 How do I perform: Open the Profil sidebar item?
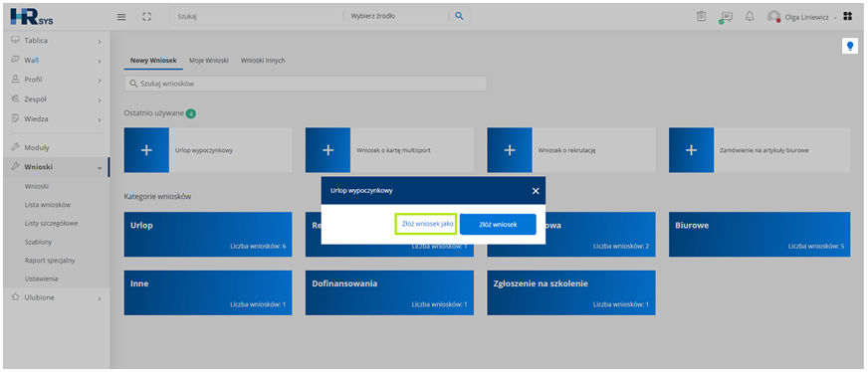[x=56, y=80]
